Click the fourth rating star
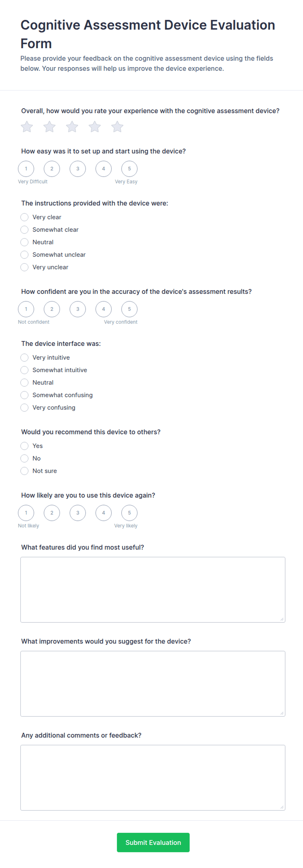This screenshot has height=868, width=303. click(95, 127)
